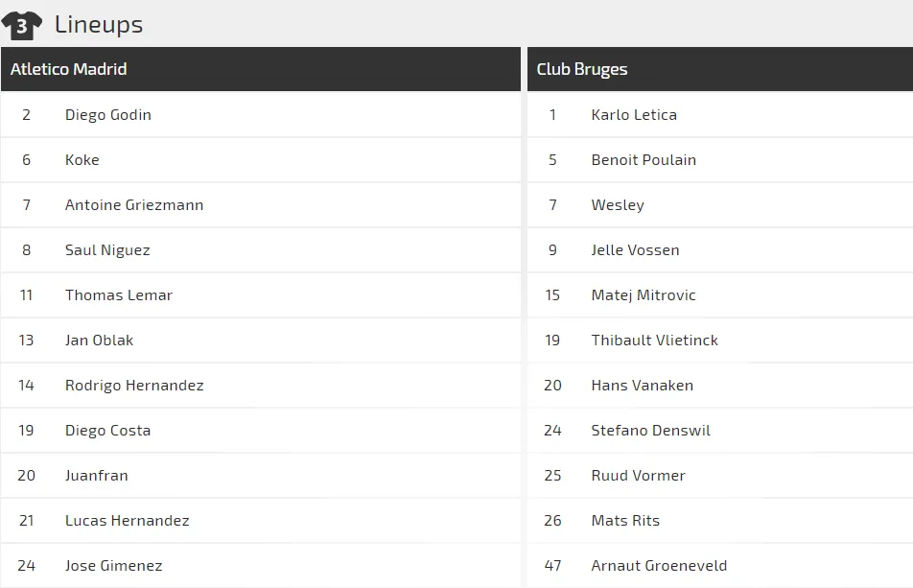Click Thibault Vlietinck's name
This screenshot has height=588, width=913.
coord(655,340)
